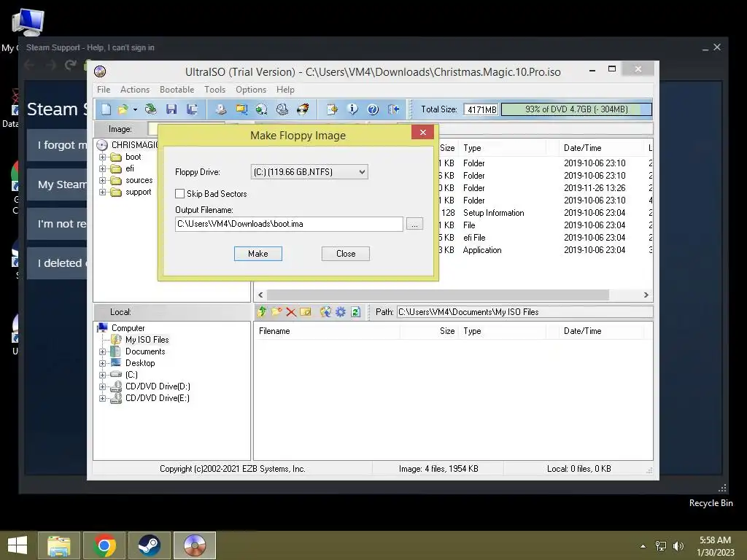This screenshot has width=747, height=560.
Task: Click the local Path field
Action: click(525, 312)
